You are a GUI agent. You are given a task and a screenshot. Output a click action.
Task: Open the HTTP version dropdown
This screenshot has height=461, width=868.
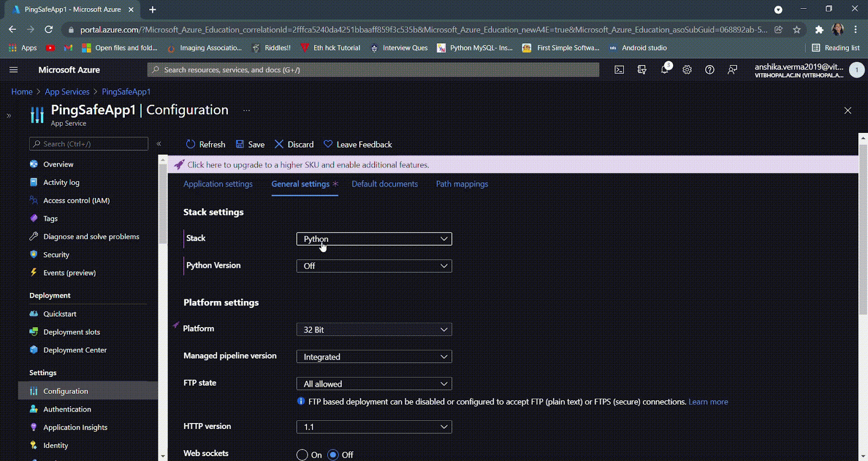(x=374, y=427)
